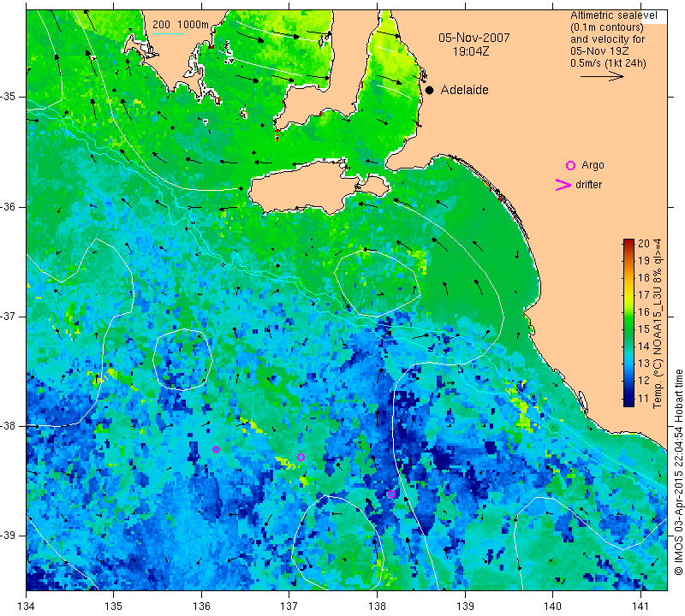This screenshot has width=685, height=616.
Task: Click the 'Altimetric sealevel' caption line
Action: click(614, 15)
